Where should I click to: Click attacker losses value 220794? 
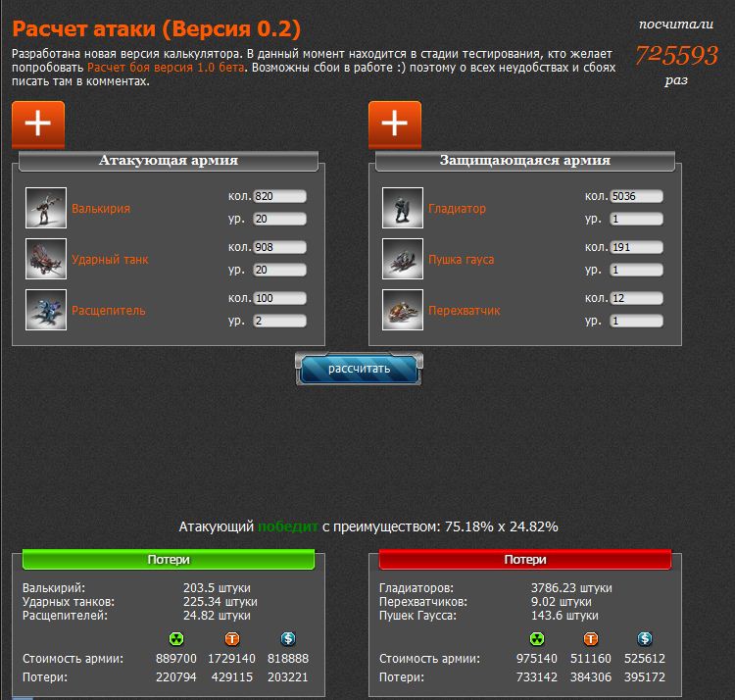click(x=176, y=677)
